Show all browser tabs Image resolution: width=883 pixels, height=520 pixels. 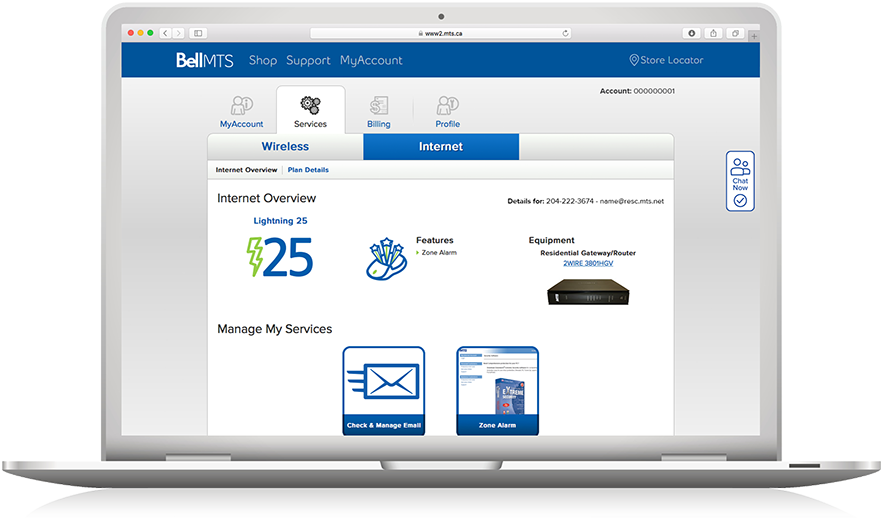coord(735,33)
